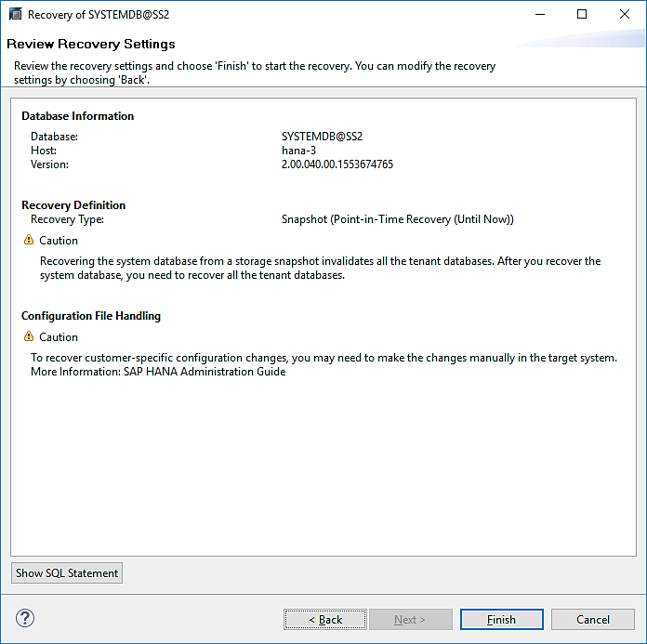Click the greyed-out Next button
This screenshot has height=644, width=647.
click(x=410, y=619)
